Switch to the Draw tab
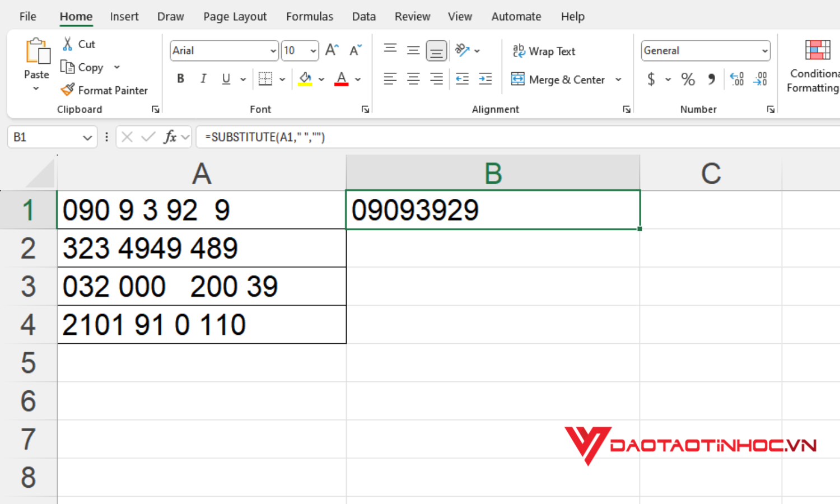 [x=171, y=17]
